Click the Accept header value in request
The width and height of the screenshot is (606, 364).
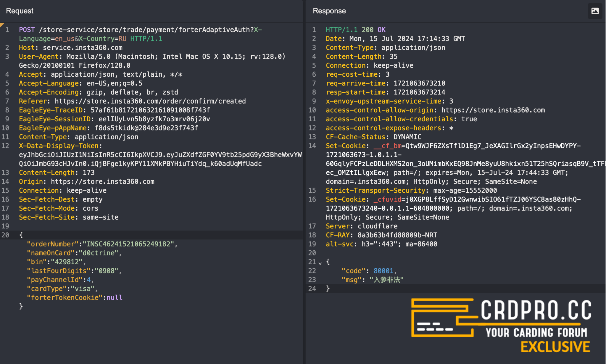[x=116, y=75]
